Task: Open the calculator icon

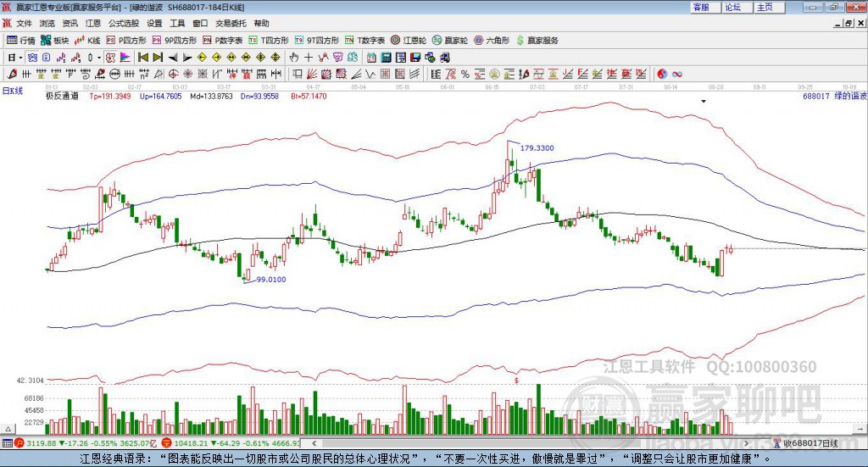Action: pos(386,58)
